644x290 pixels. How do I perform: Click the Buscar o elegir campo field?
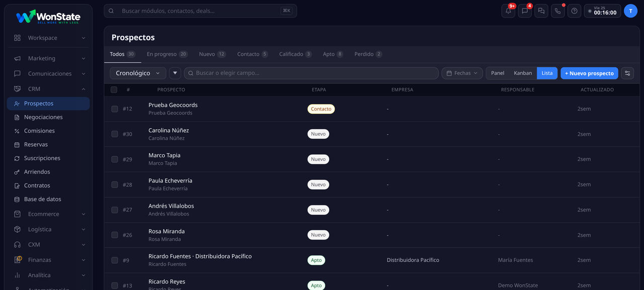click(x=311, y=73)
